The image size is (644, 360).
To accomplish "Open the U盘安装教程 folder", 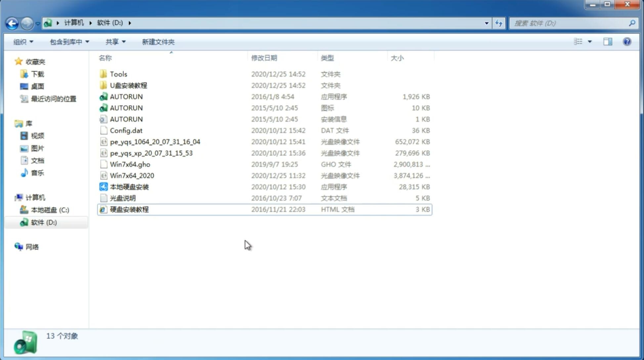I will pos(128,85).
